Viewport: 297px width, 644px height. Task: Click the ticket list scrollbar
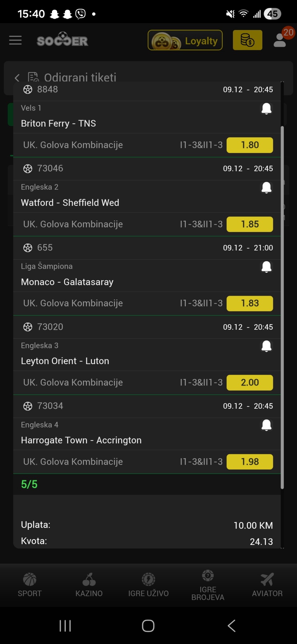[x=282, y=307]
